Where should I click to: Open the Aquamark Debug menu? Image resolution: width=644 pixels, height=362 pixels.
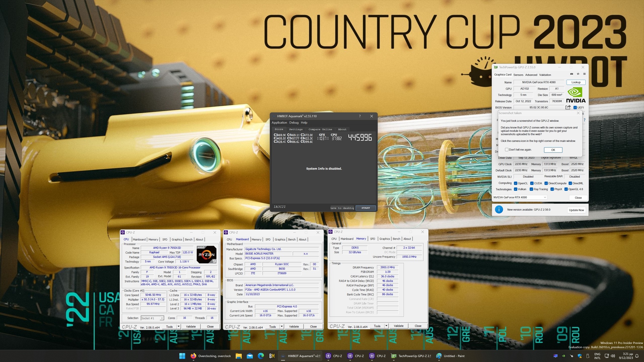(x=294, y=122)
